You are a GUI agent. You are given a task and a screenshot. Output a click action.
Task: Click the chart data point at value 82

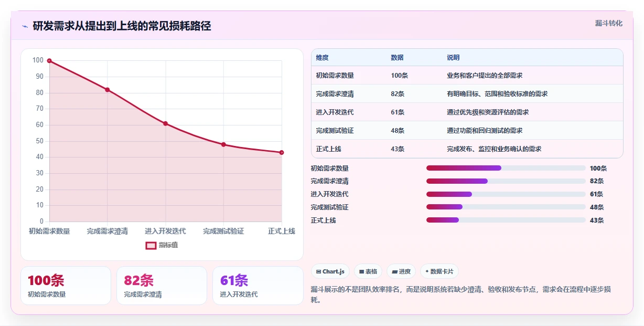(108, 90)
